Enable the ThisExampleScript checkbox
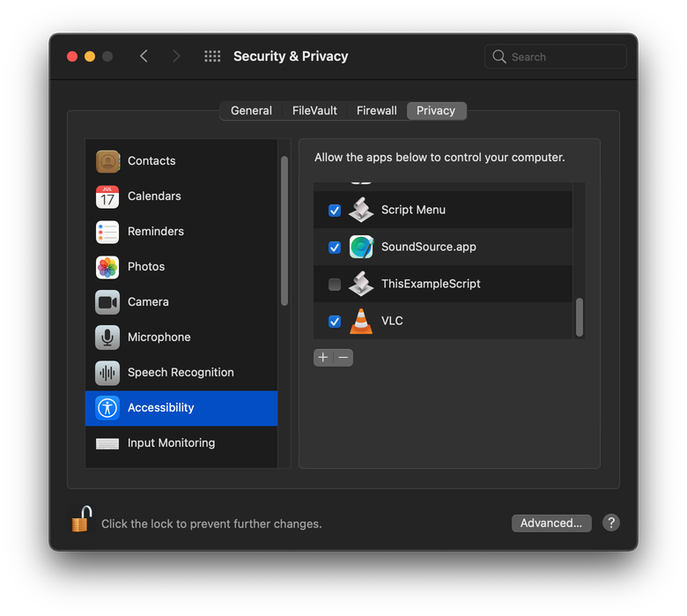This screenshot has height=616, width=687. (x=335, y=284)
